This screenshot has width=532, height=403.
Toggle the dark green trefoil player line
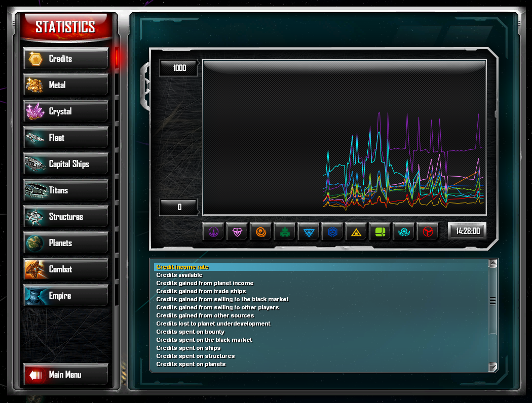tap(285, 232)
